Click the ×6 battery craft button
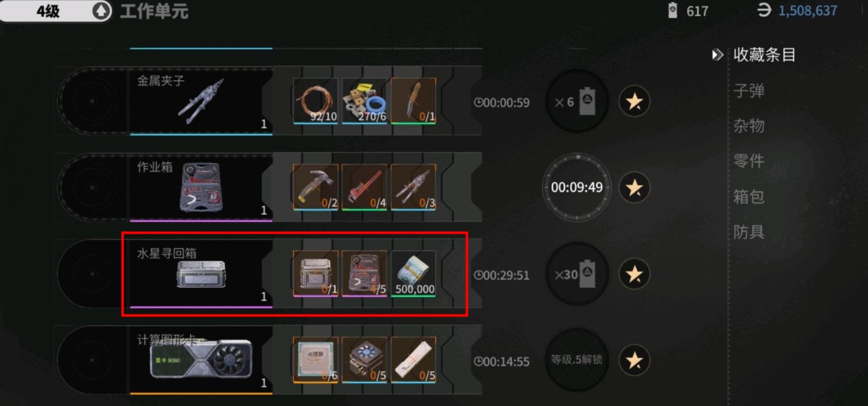The height and width of the screenshot is (406, 868). [x=577, y=101]
